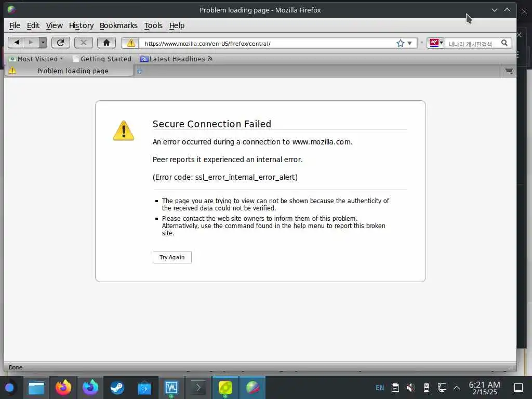Image resolution: width=532 pixels, height=399 pixels.
Task: Show the list-all-tabs button
Action: pyautogui.click(x=509, y=71)
